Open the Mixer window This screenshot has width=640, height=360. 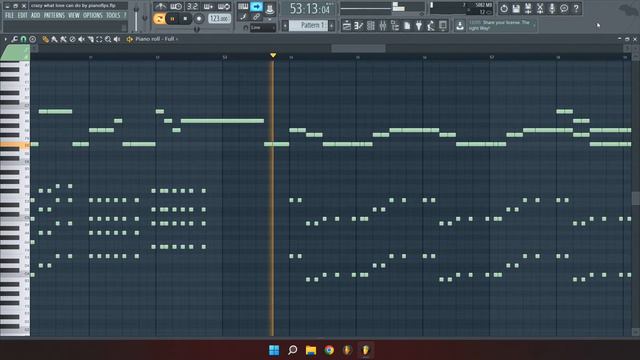pyautogui.click(x=382, y=26)
